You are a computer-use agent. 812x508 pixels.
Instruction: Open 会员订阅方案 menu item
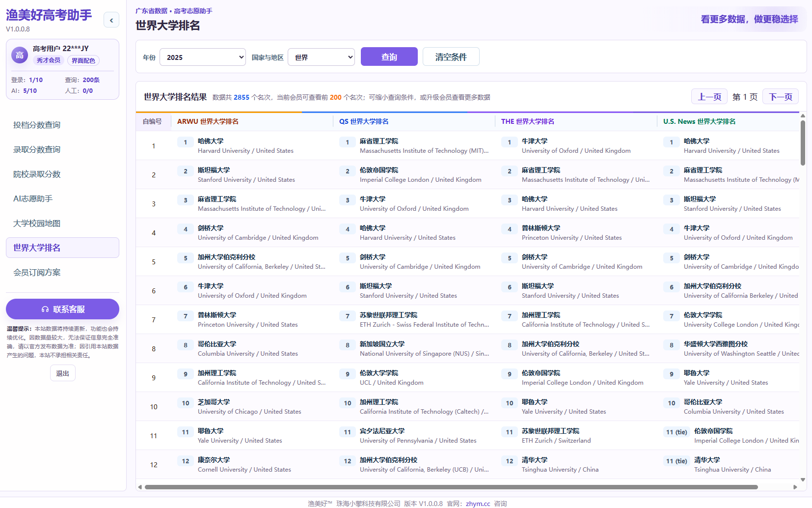62,272
